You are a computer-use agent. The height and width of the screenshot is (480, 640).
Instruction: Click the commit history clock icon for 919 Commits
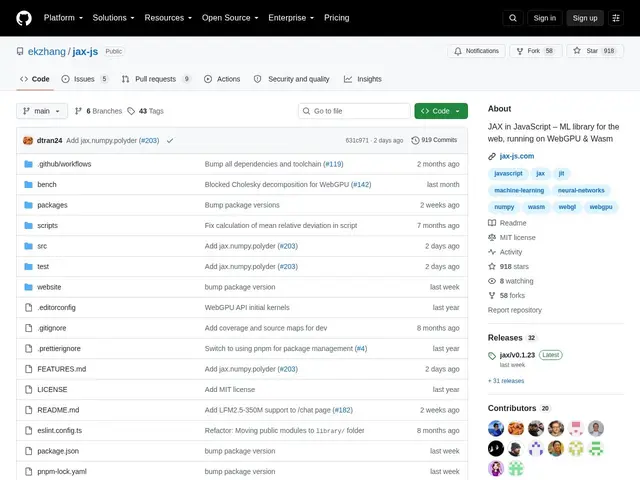coord(415,140)
